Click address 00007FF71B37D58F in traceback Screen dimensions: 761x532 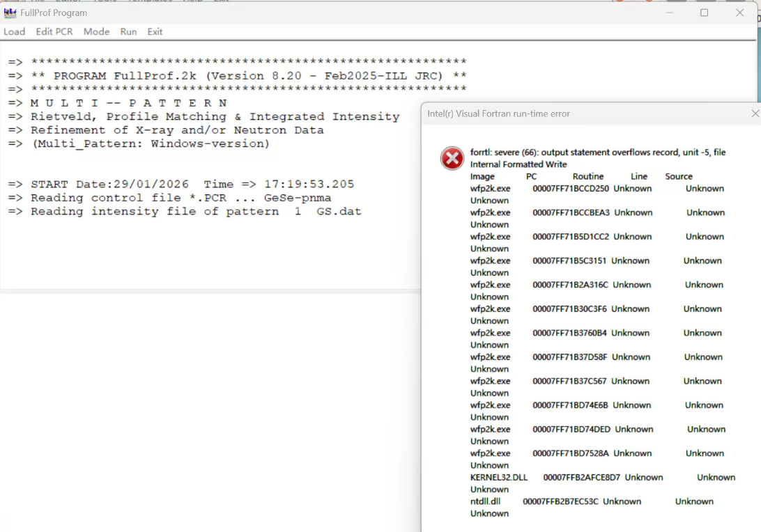click(570, 357)
